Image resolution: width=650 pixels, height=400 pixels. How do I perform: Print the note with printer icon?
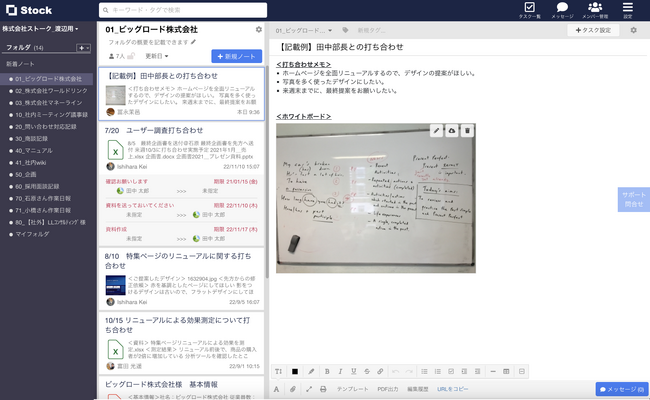click(323, 389)
